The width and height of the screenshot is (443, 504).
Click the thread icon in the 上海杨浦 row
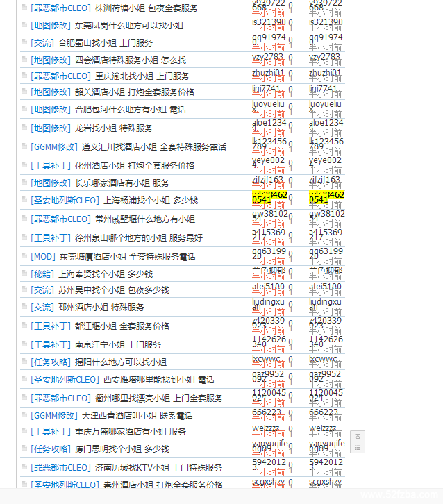(x=24, y=199)
